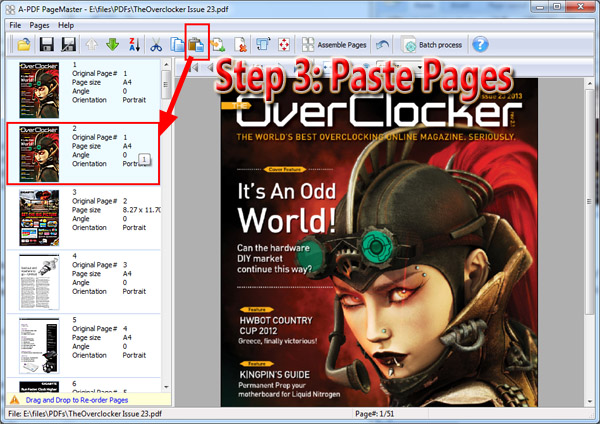Go to first page in preview toolbar
Image resolution: width=600 pixels, height=424 pixels.
point(195,68)
